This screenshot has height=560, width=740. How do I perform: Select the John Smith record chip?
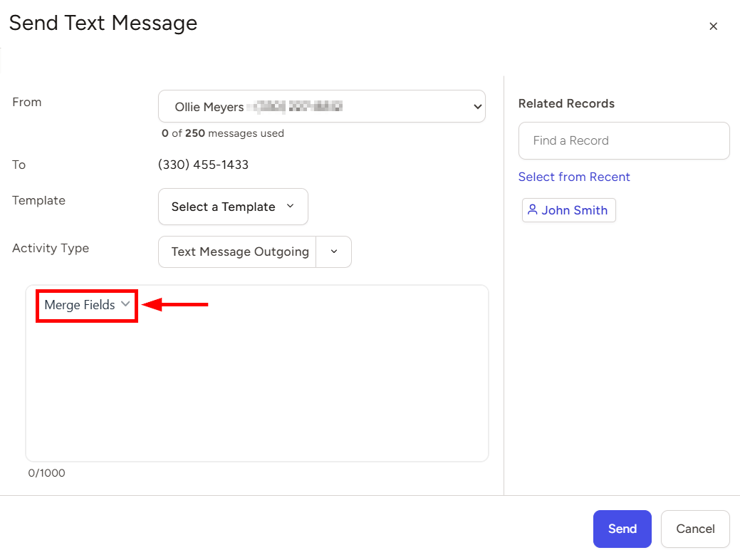click(x=568, y=210)
